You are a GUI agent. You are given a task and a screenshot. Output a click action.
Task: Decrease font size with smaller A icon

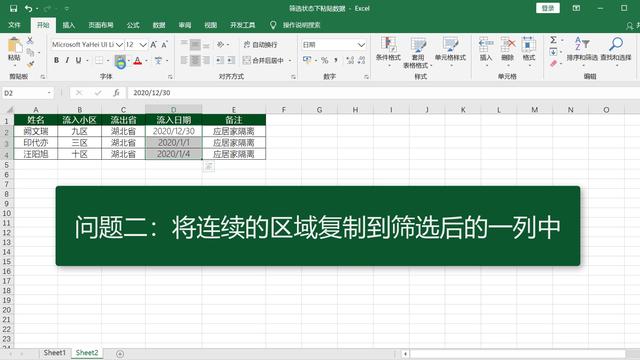(164, 44)
